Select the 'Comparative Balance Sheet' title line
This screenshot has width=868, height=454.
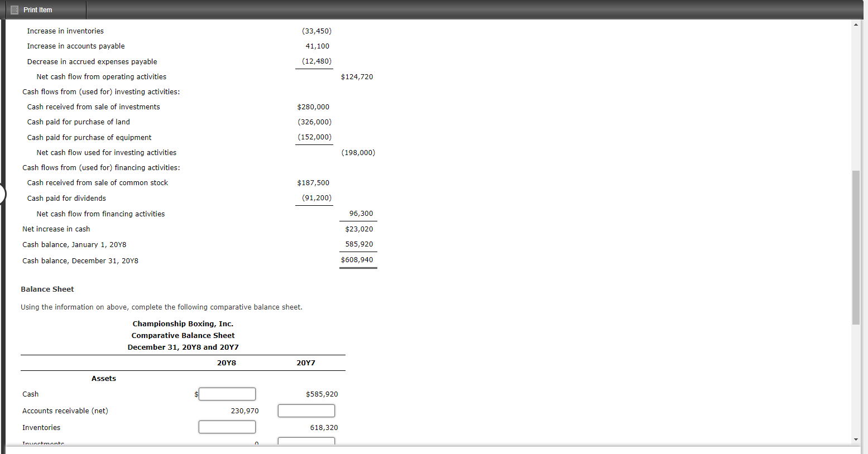pos(183,336)
